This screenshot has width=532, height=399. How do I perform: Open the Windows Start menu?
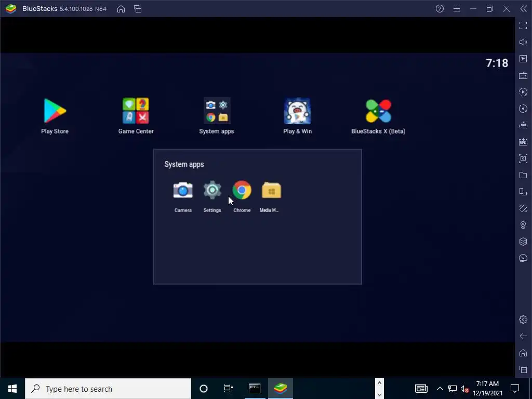pos(12,389)
